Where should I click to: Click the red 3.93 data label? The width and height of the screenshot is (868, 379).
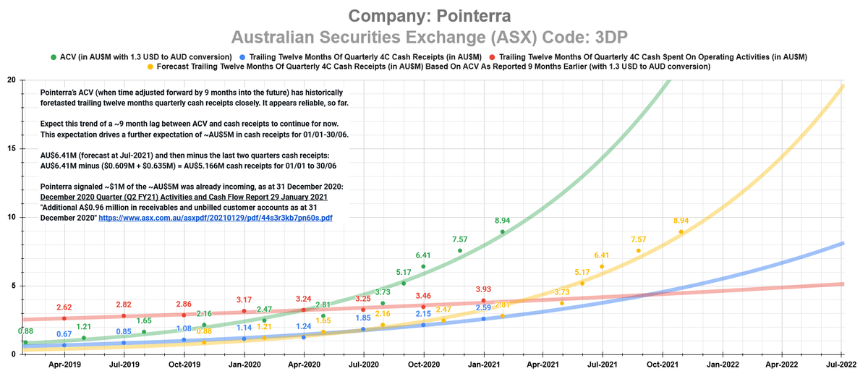(483, 289)
